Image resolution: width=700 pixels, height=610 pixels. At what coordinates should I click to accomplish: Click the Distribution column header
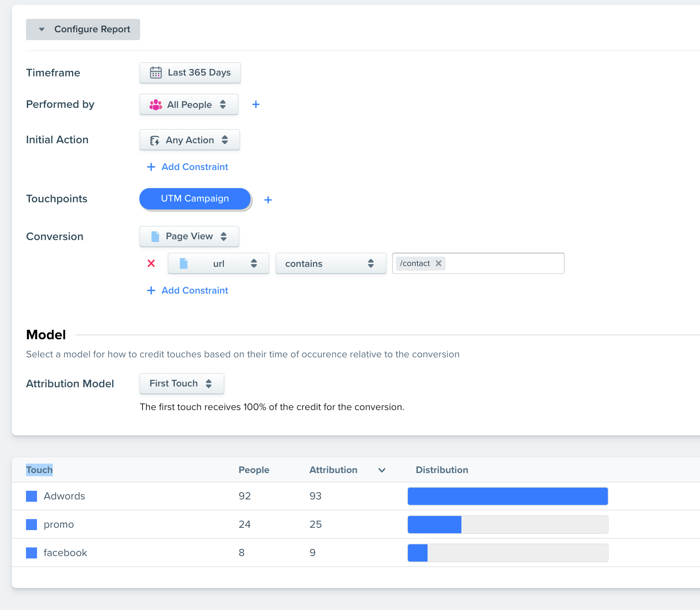coord(442,470)
